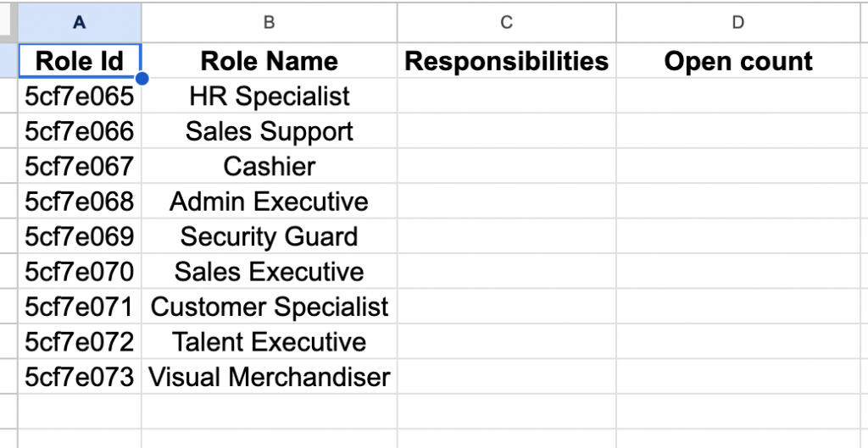This screenshot has width=868, height=448.
Task: Select column D header
Action: pyautogui.click(x=738, y=22)
